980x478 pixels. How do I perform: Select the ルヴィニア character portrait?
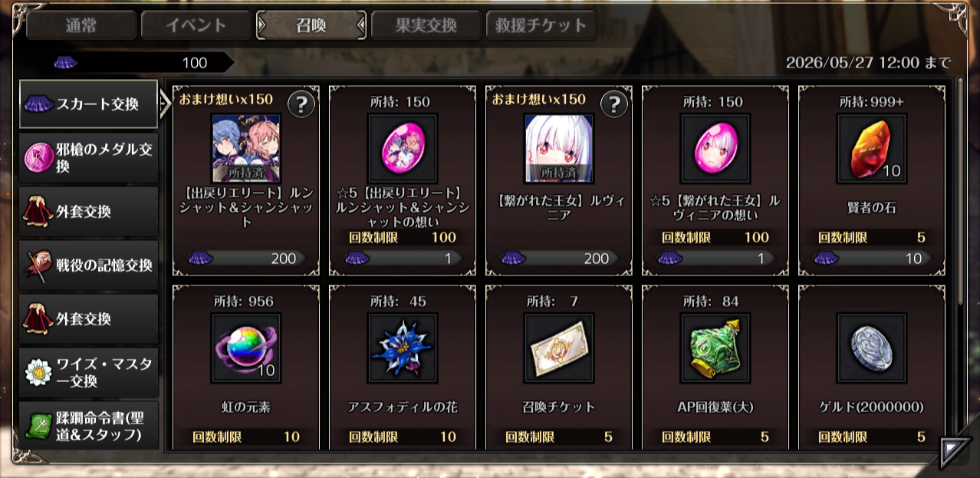point(559,149)
